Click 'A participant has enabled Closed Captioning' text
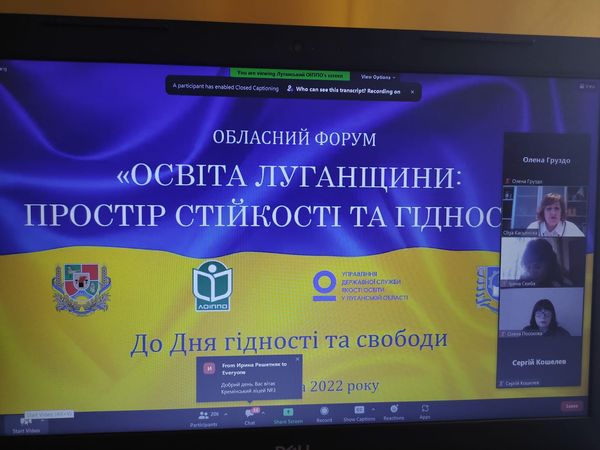The width and height of the screenshot is (600, 450). point(225,88)
